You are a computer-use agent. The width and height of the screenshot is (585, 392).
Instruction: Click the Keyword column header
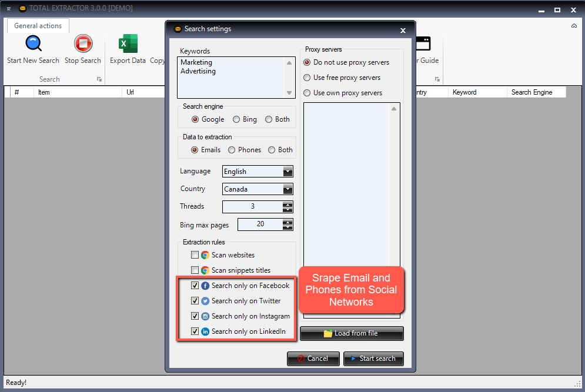coord(477,92)
